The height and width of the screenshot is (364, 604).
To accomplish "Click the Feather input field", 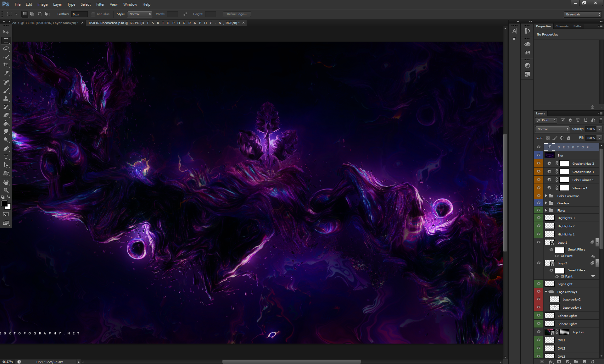I will pos(79,14).
